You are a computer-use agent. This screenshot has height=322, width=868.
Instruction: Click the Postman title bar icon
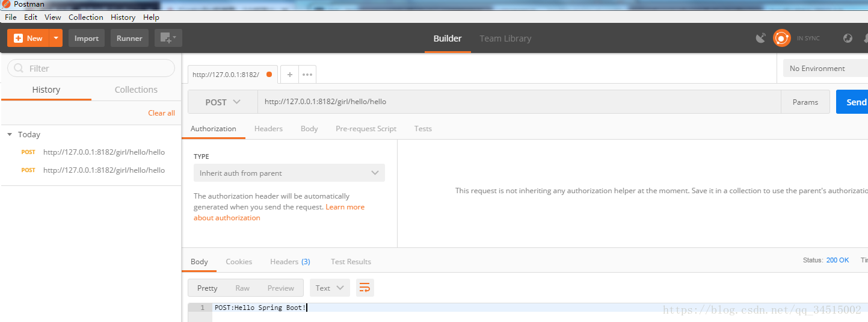6,4
